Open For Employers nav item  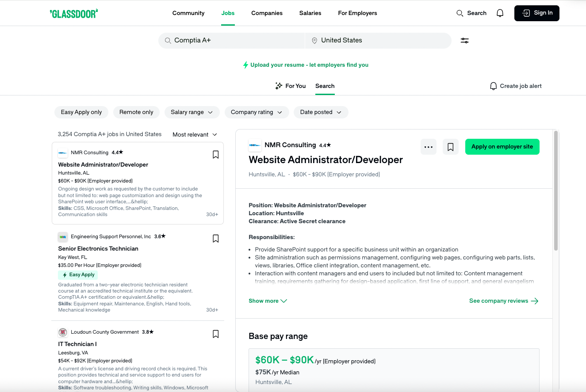pyautogui.click(x=357, y=13)
